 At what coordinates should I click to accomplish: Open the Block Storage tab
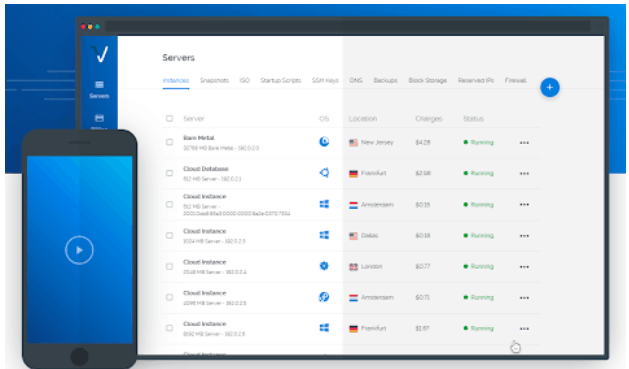(428, 80)
